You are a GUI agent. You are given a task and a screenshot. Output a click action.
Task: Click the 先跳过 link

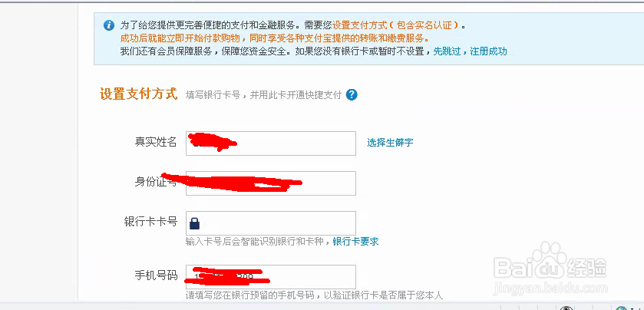447,51
